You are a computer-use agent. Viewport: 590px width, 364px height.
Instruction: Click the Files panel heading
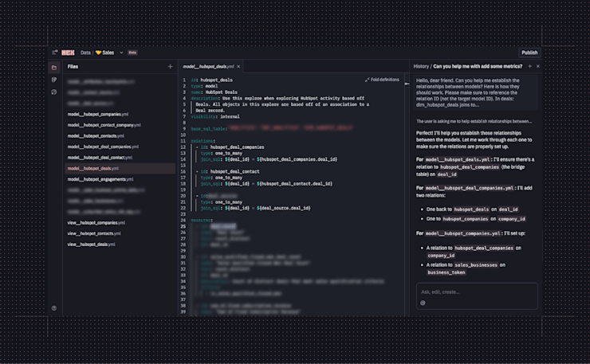[x=73, y=67]
